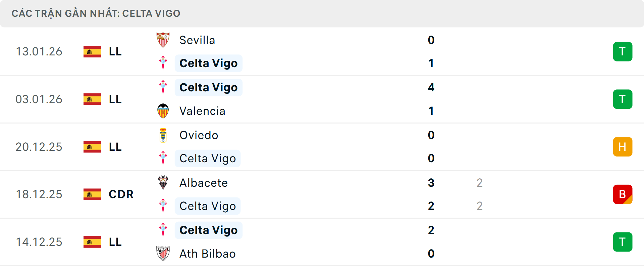The image size is (644, 266).
Task: Click the highlighted Celta Vigo team name link
Action: coord(208,63)
